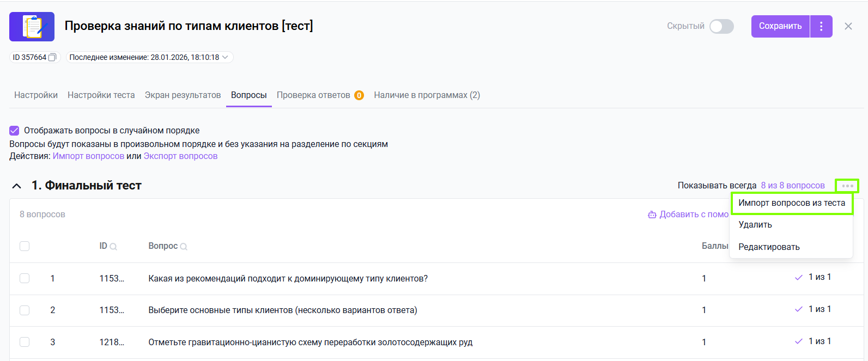Image resolution: width=868 pixels, height=361 pixels.
Task: Click the ID column header label
Action: (x=104, y=246)
